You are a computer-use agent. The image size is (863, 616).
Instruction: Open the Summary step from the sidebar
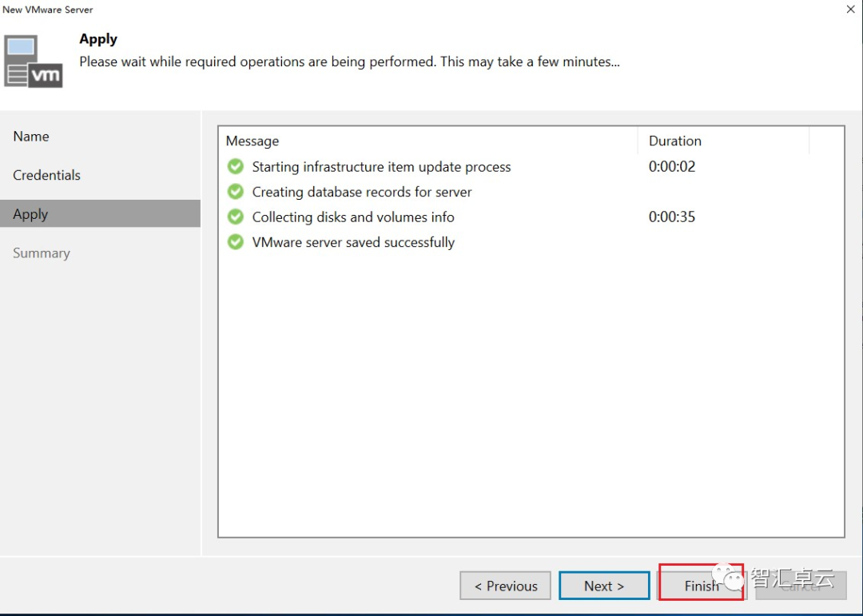42,252
